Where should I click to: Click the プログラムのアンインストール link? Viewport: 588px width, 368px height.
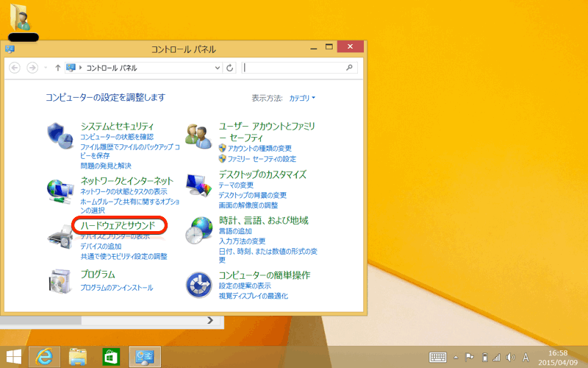pyautogui.click(x=117, y=288)
